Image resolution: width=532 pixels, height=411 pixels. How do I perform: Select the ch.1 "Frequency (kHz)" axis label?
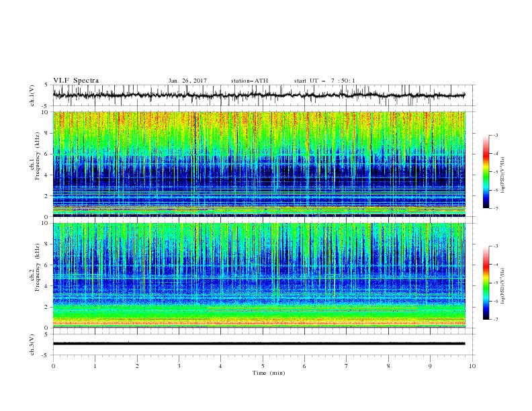point(38,156)
